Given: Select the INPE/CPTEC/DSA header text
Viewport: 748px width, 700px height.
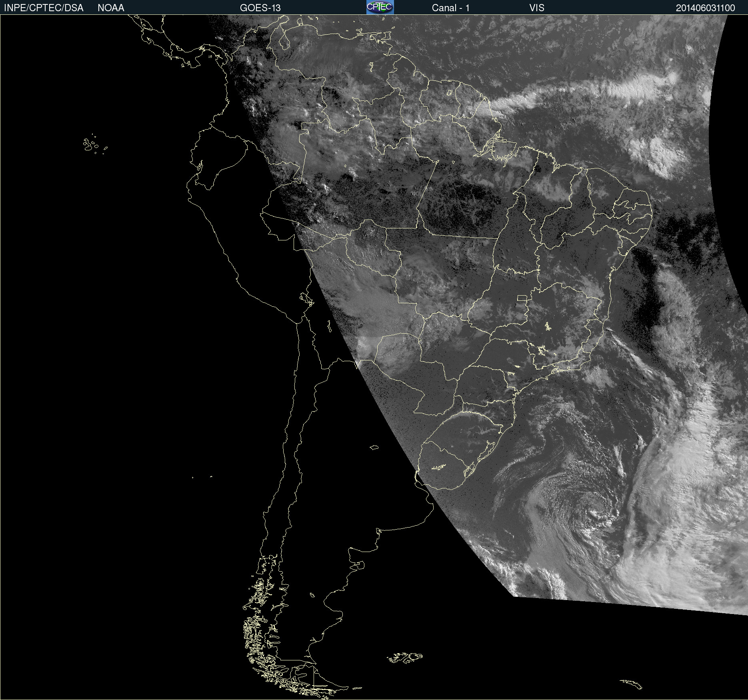Looking at the screenshot, I should click(44, 8).
